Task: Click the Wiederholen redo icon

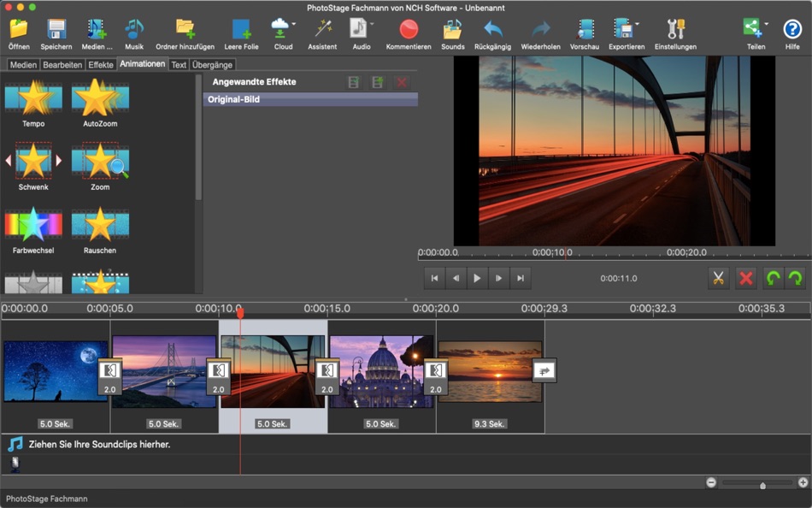Action: click(541, 34)
